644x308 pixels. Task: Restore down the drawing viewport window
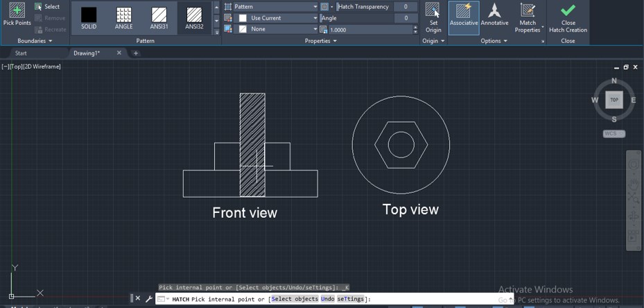(x=626, y=67)
